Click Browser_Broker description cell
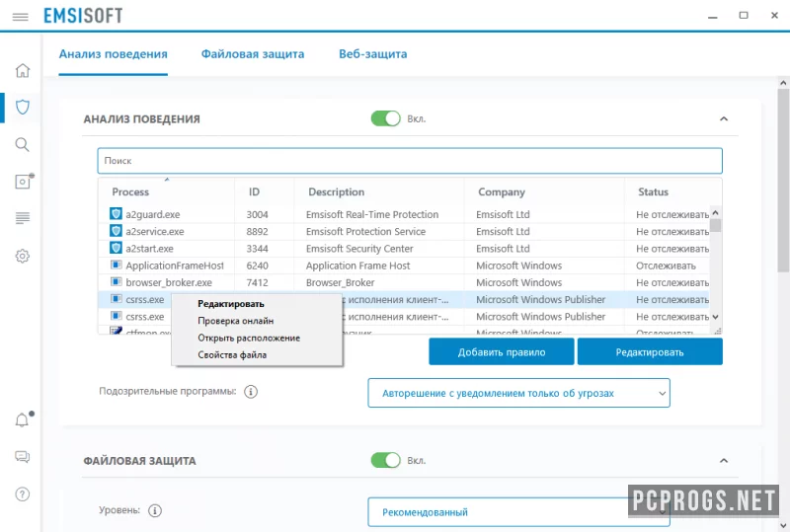Viewport: 790px width, 532px height. coord(340,282)
